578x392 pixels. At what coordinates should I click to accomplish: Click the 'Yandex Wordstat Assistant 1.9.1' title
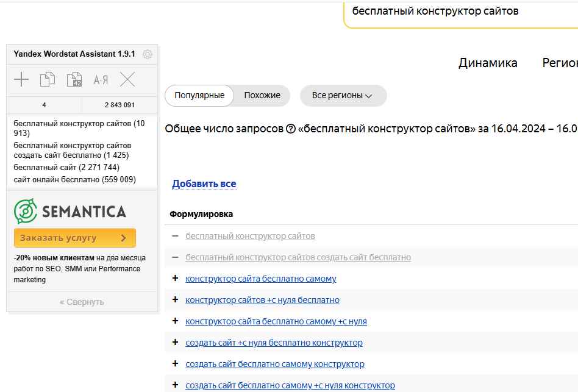pyautogui.click(x=74, y=54)
